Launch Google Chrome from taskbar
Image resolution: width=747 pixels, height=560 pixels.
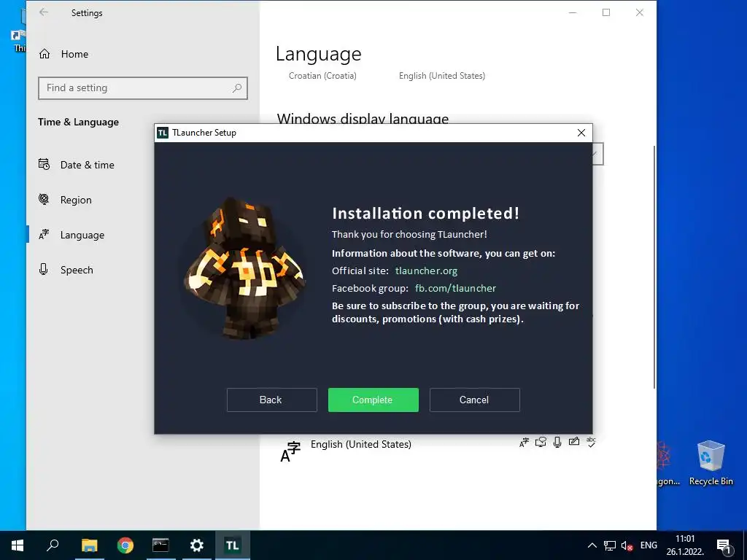125,545
